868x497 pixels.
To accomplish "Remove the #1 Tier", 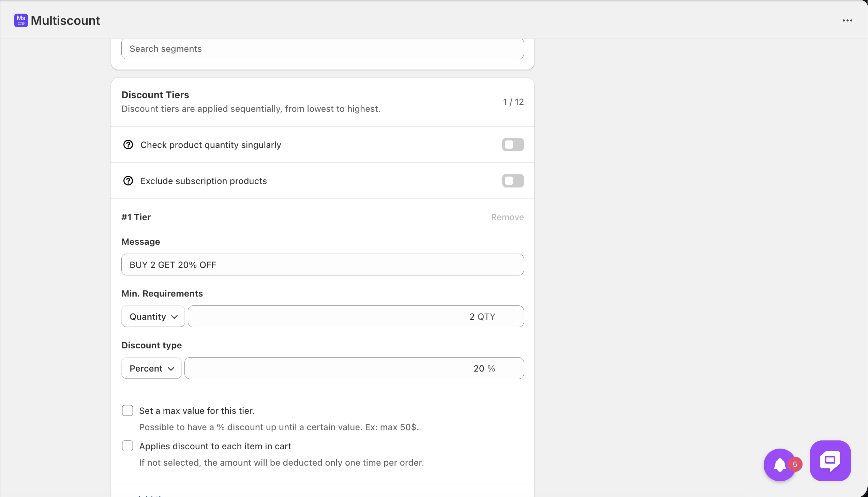I will [x=507, y=217].
